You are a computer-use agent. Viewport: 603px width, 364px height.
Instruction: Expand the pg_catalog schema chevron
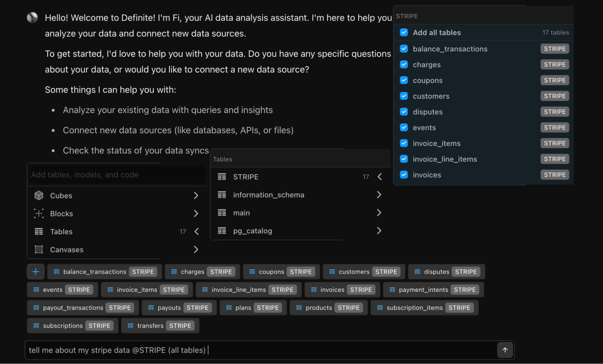coord(379,231)
